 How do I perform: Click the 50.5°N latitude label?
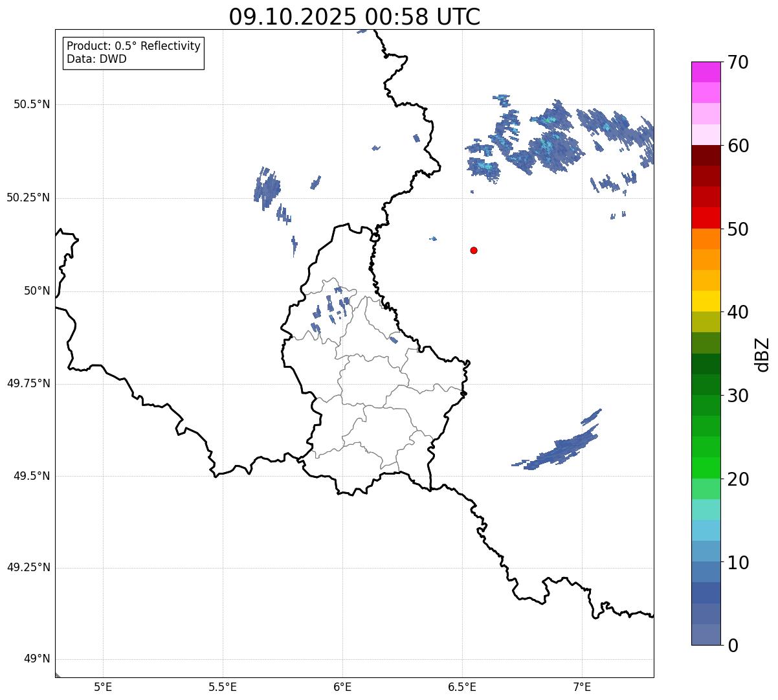tap(32, 104)
